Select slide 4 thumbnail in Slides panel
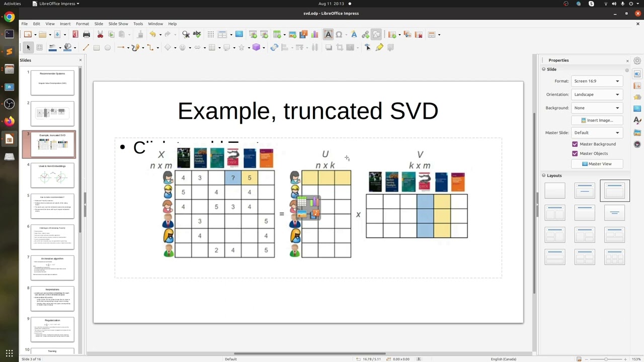The width and height of the screenshot is (644, 362). click(52, 175)
